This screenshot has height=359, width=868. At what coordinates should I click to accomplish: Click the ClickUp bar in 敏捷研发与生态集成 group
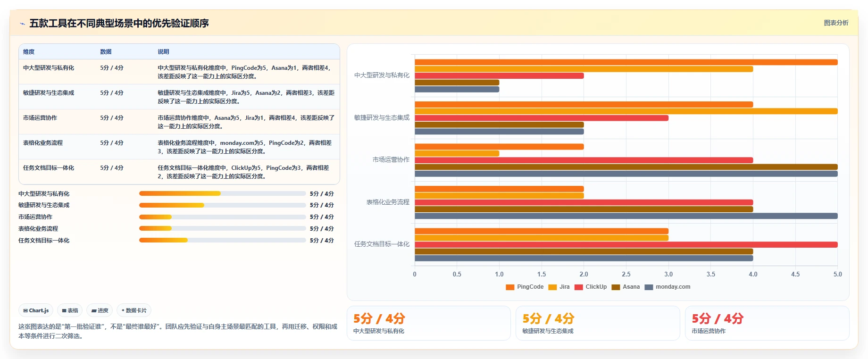click(x=542, y=118)
